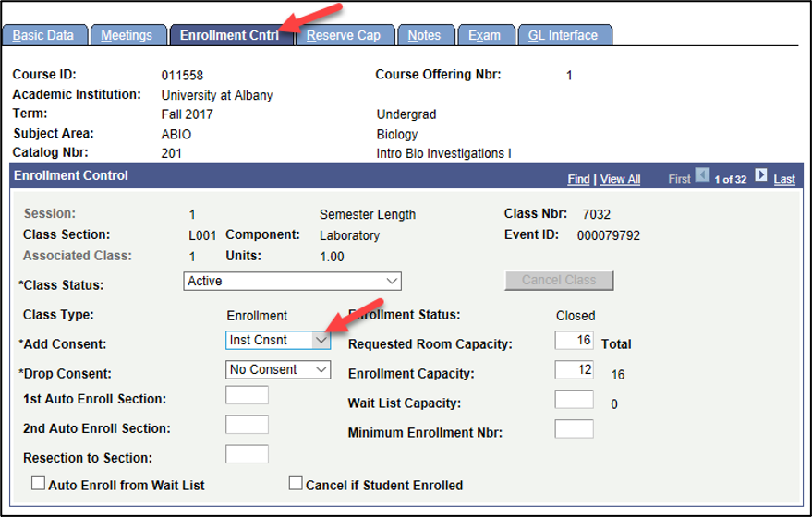Image resolution: width=812 pixels, height=517 pixels.
Task: Go to the next row arrow icon
Action: 761,175
